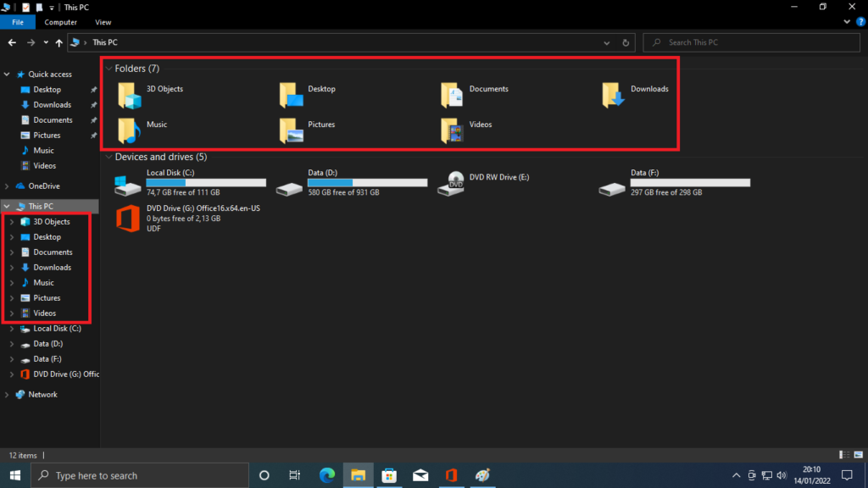The height and width of the screenshot is (488, 868).
Task: Collapse the Devices and drives group
Action: tap(108, 157)
